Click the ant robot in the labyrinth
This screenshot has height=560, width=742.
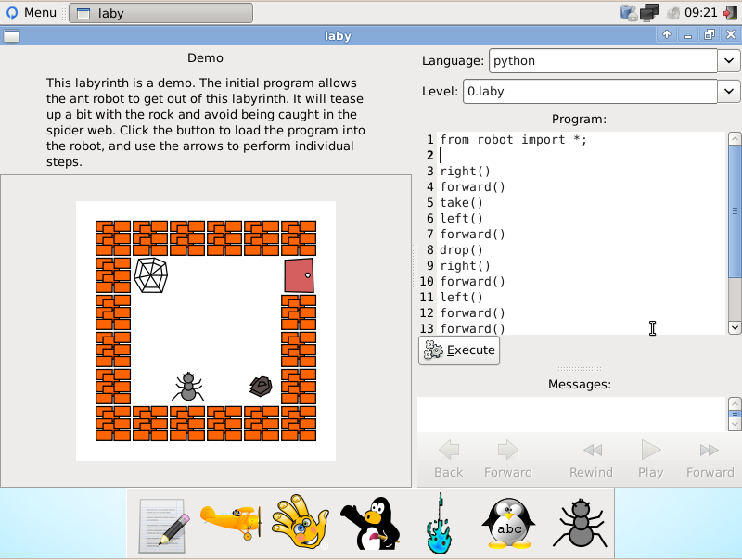click(x=188, y=387)
